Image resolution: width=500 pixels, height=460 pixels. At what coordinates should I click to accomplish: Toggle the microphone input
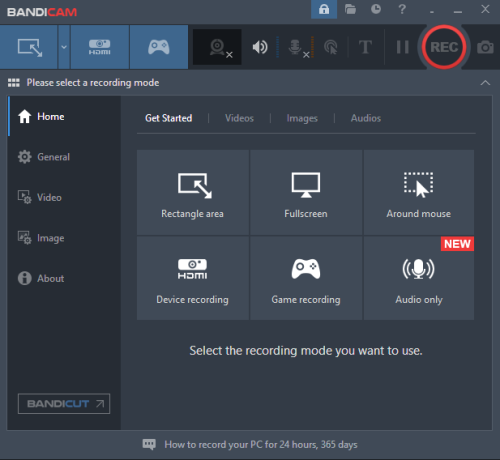pyautogui.click(x=297, y=47)
